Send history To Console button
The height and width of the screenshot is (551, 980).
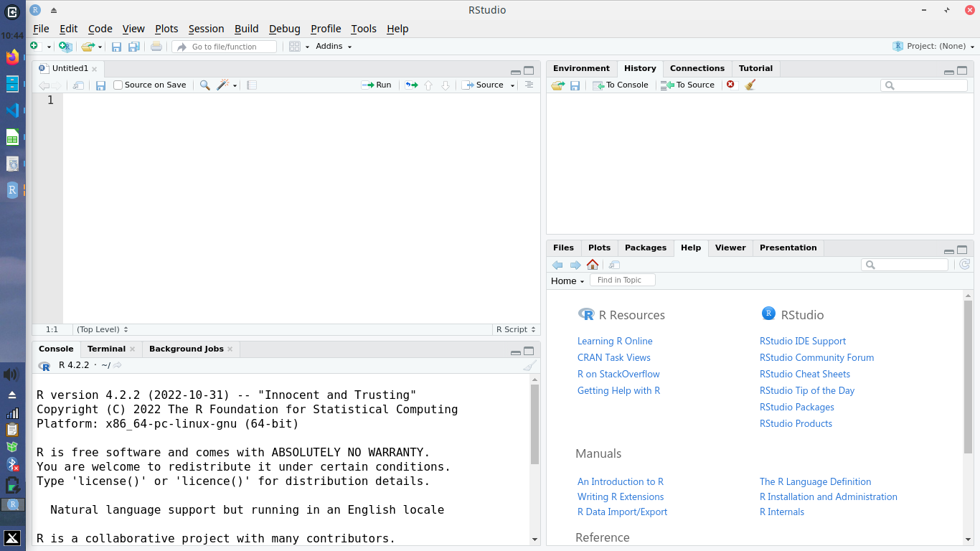pyautogui.click(x=621, y=85)
